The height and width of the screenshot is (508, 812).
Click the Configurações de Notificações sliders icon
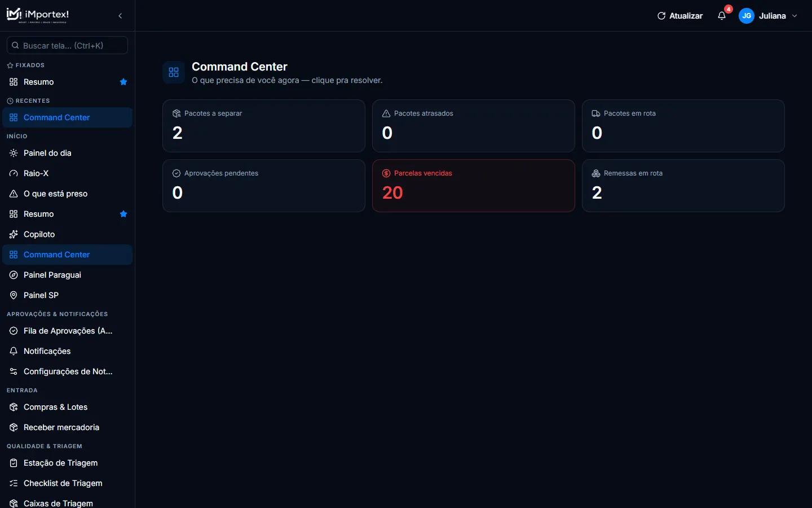point(14,371)
